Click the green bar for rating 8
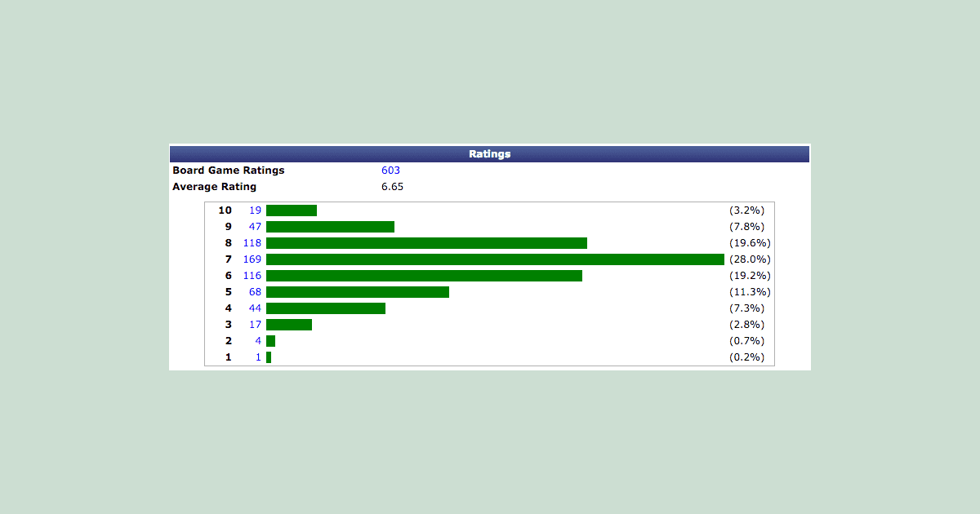 click(426, 243)
